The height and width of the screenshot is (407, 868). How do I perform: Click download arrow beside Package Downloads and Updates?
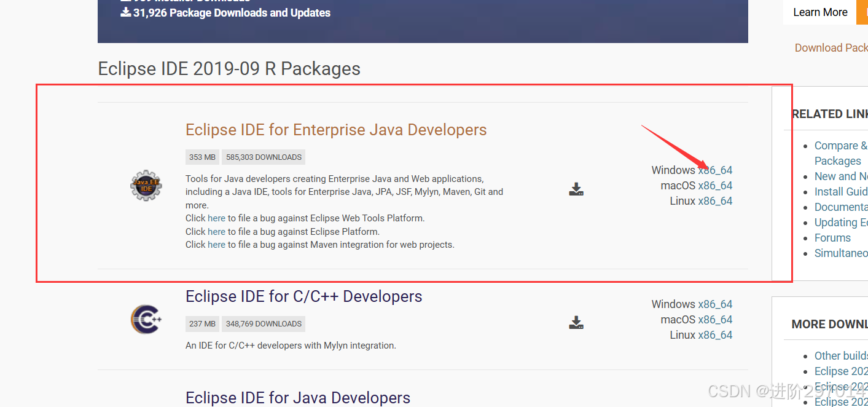[x=126, y=12]
